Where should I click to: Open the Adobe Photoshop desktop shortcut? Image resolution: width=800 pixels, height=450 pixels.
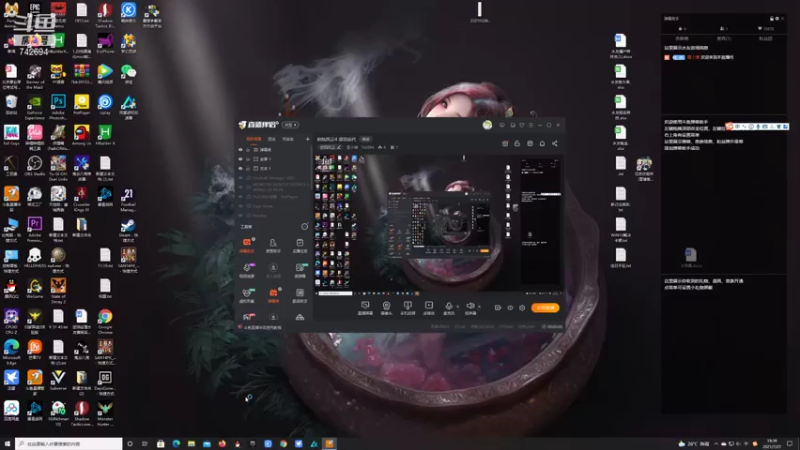[58, 107]
